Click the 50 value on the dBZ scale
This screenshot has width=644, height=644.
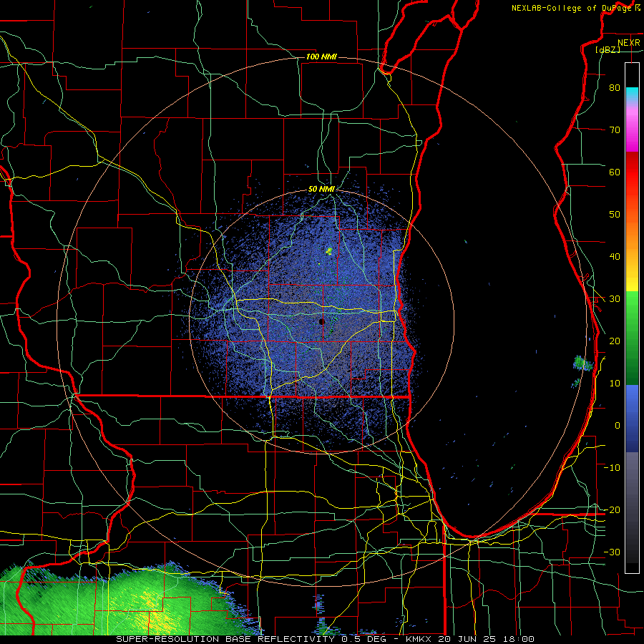click(x=615, y=215)
